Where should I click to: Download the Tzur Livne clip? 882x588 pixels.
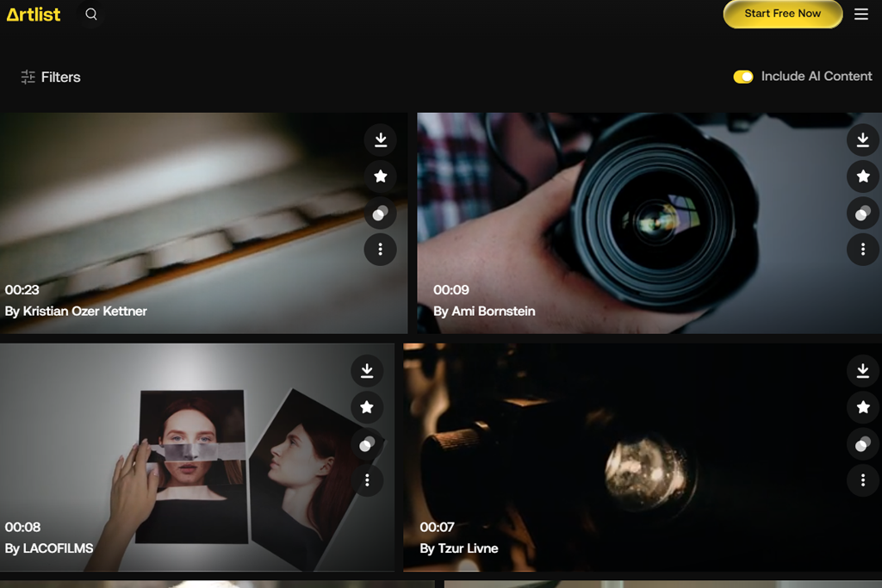(x=863, y=370)
